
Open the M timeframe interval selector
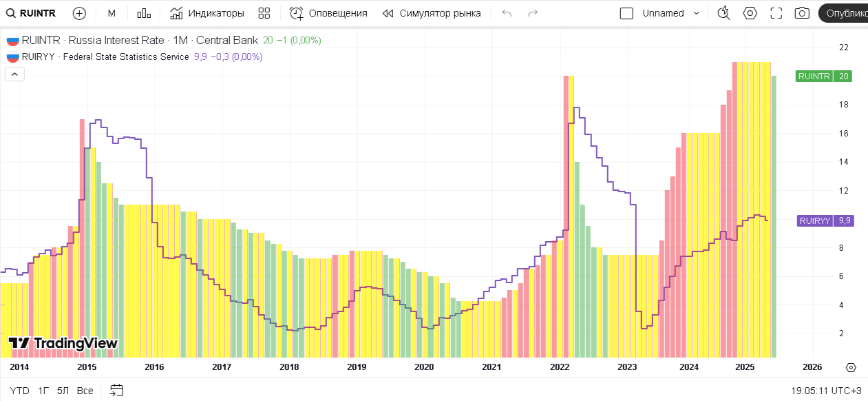coord(112,13)
